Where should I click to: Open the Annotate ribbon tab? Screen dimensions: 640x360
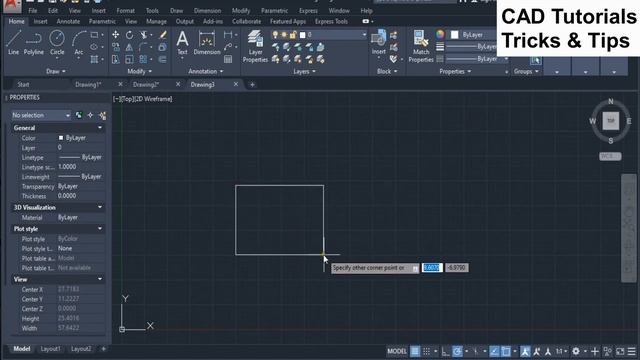68,21
